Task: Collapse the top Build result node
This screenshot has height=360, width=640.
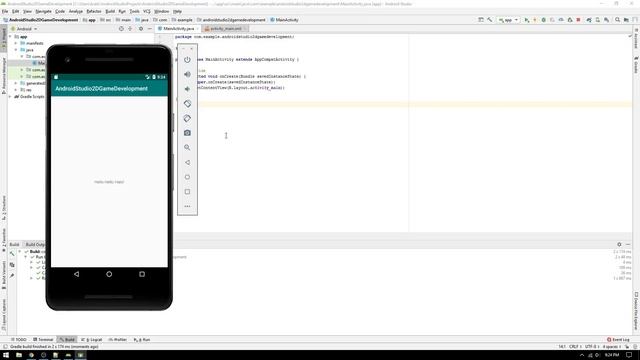Action: click(x=20, y=252)
